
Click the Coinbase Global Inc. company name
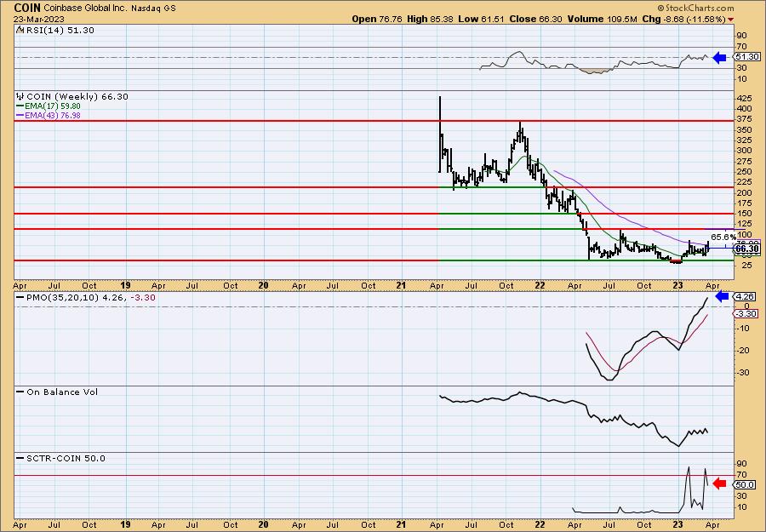click(x=85, y=9)
